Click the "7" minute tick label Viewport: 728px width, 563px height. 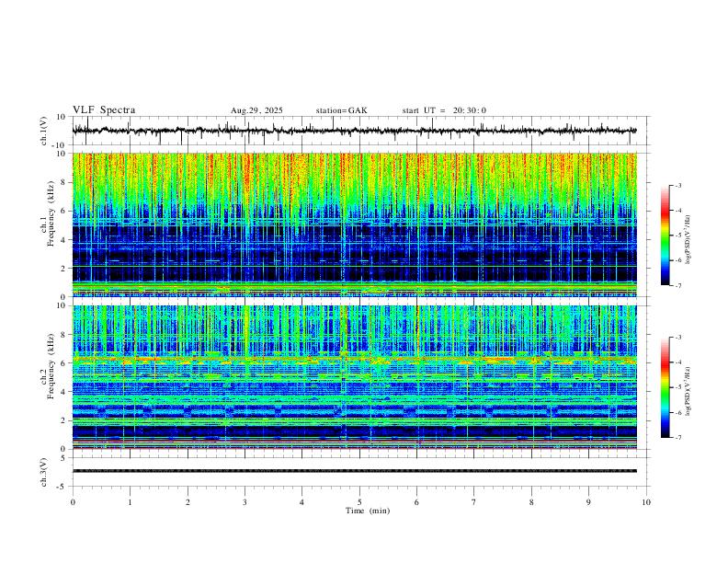click(x=474, y=502)
